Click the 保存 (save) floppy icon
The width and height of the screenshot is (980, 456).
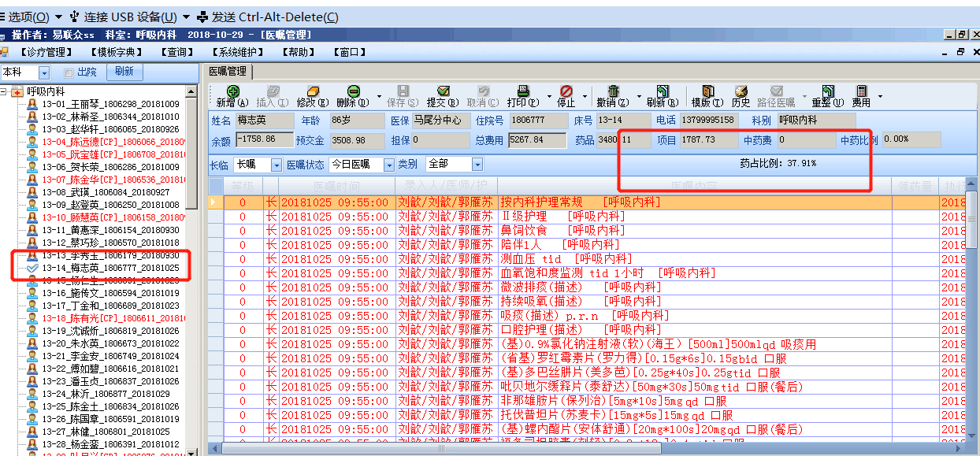[x=403, y=91]
